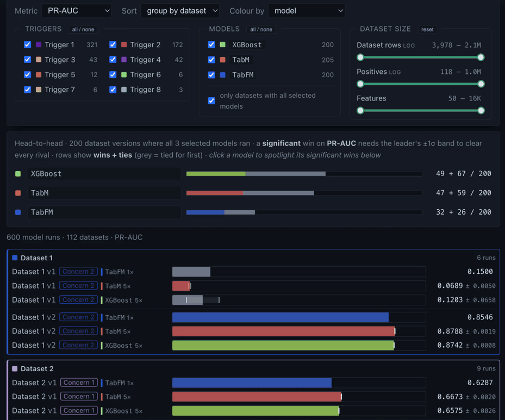
Task: Click the Dataset 1 v1 TabM 5× label
Action: click(118, 286)
